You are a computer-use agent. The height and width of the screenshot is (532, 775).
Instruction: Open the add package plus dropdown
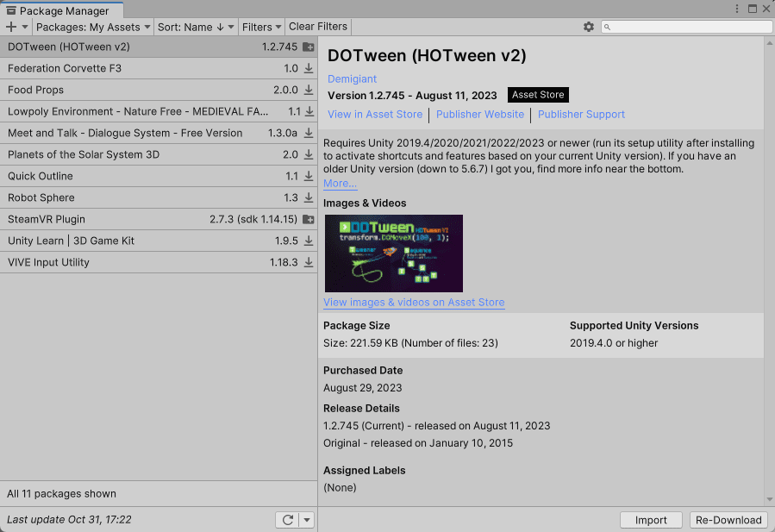(16, 27)
